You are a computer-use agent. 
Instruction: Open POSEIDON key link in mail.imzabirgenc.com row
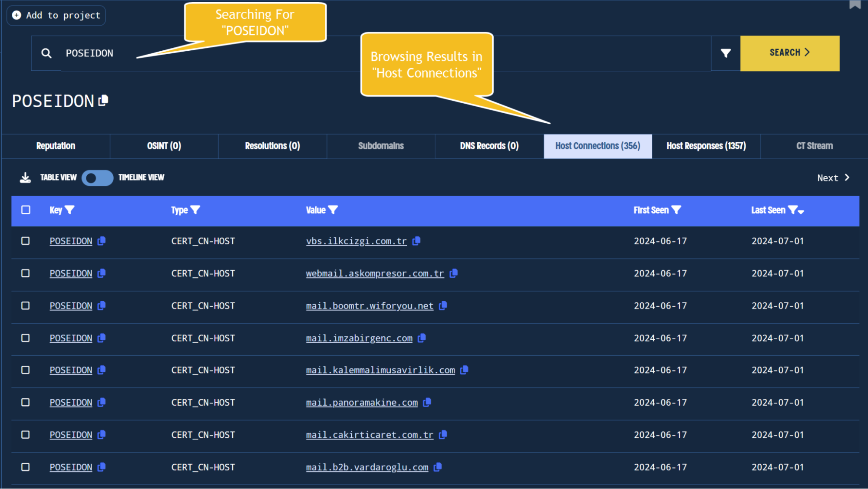click(x=71, y=338)
